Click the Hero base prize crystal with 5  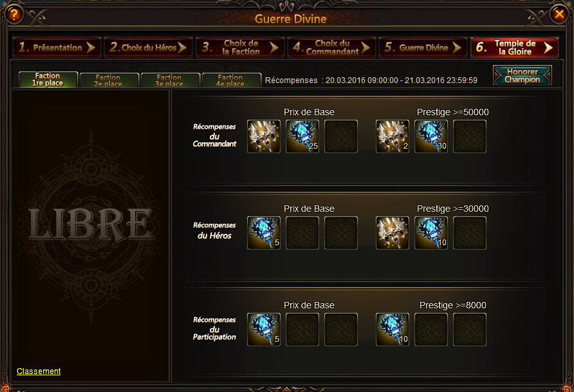264,233
